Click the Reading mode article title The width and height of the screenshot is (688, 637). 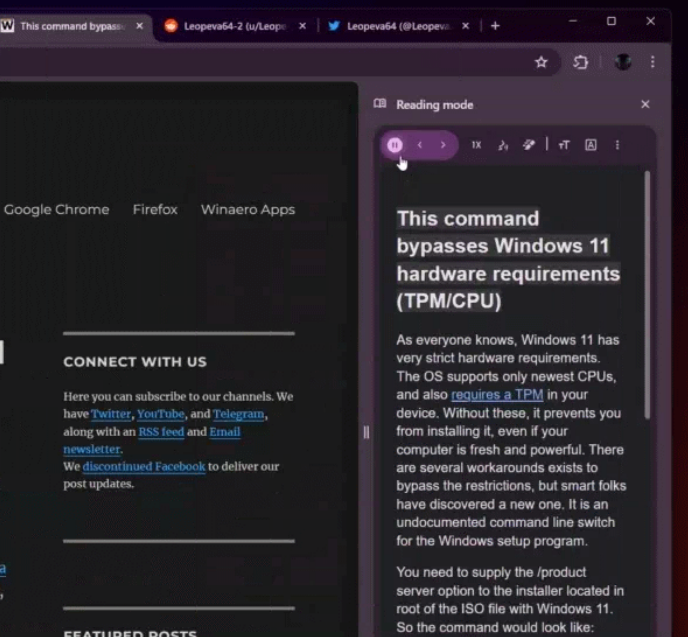pos(508,260)
